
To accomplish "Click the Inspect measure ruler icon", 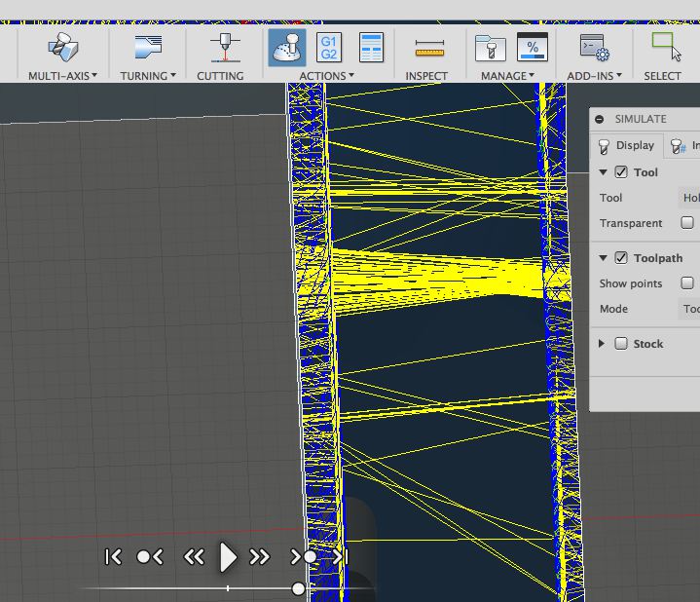I will [428, 47].
